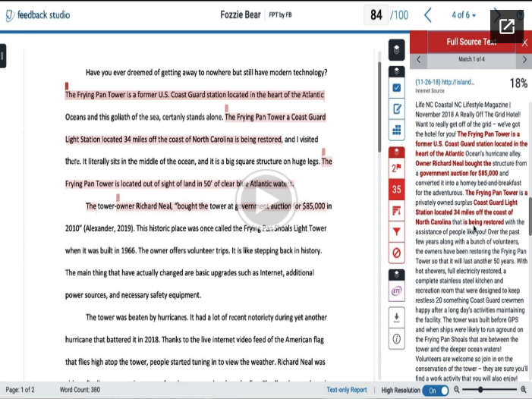Click the red similarity layer header icon
The image size is (532, 399).
tap(396, 152)
